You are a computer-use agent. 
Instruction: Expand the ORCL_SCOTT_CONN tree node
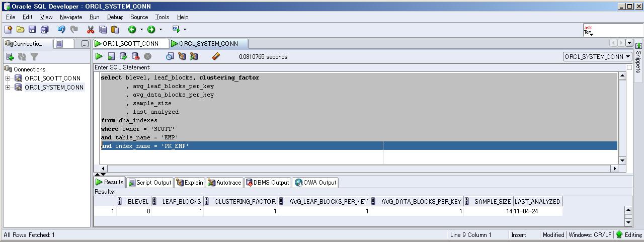click(x=8, y=78)
